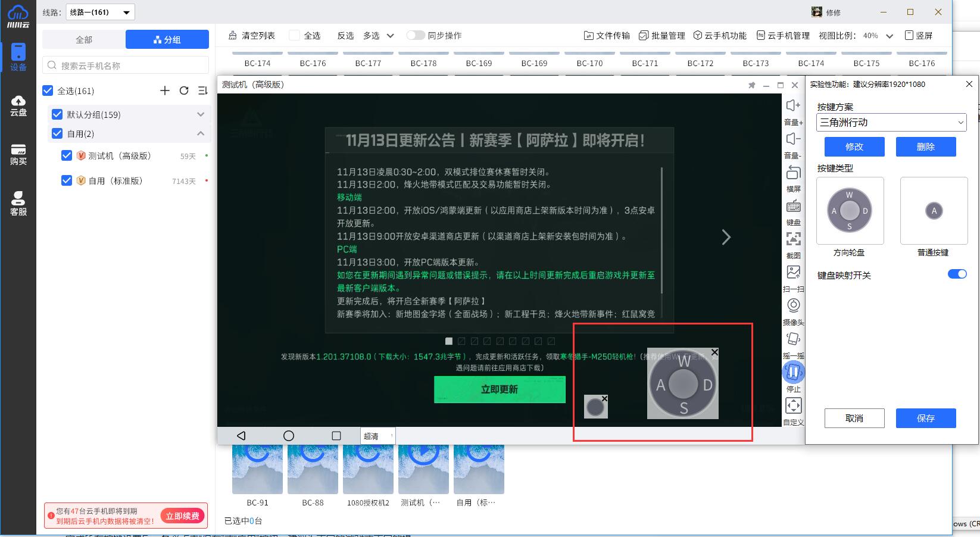980x537 pixels.
Task: Click the 保存 save button
Action: point(925,418)
